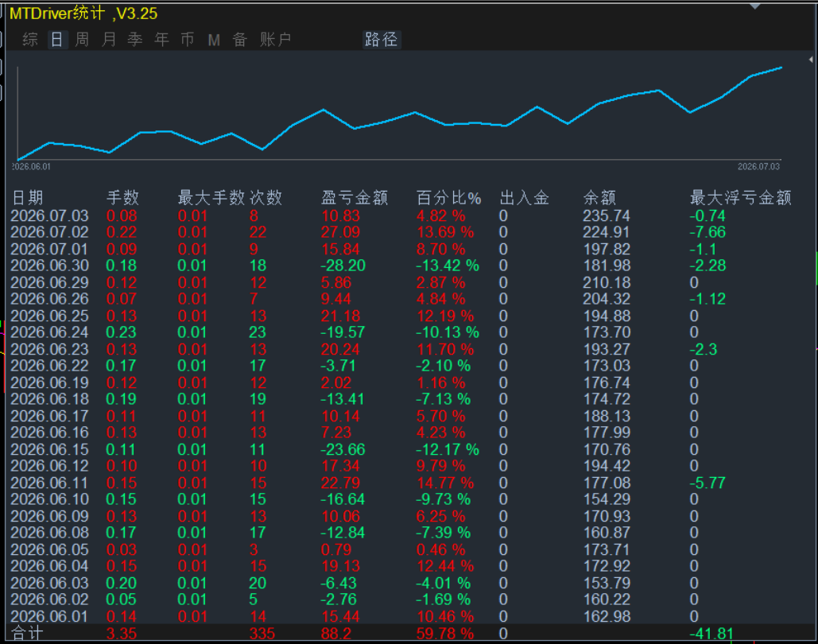Click the 路径 path button
Viewport: 818px width, 644px height.
(382, 40)
